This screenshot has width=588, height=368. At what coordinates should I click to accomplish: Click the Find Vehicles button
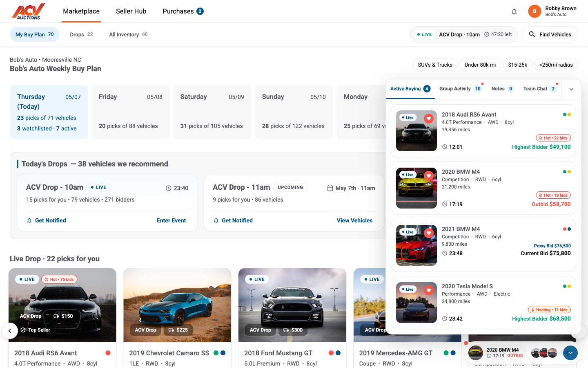pos(550,34)
